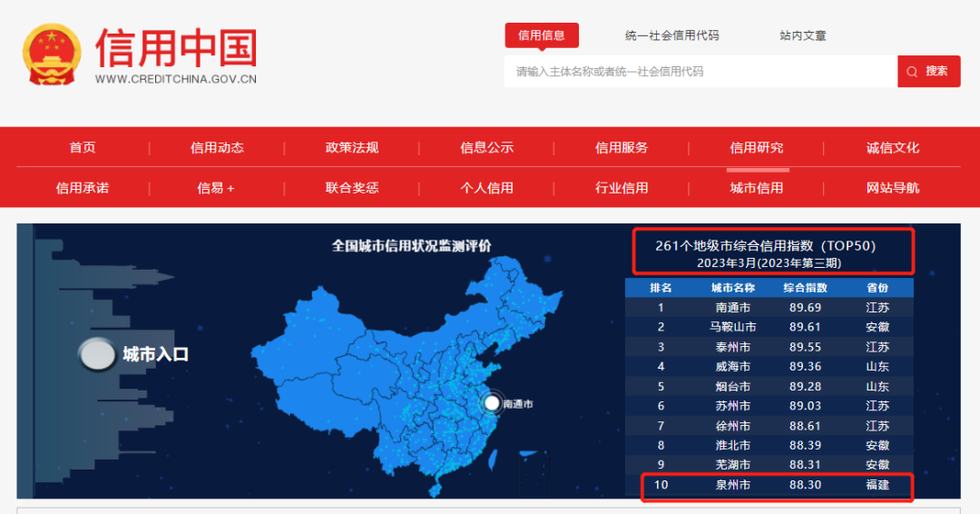Select the 信用信息 search tab
Image resolution: width=980 pixels, height=514 pixels.
[541, 35]
